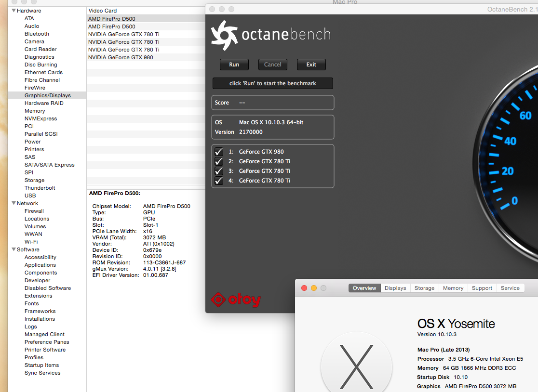538x392 pixels.
Task: Select Printers in the sidebar
Action: click(x=34, y=149)
